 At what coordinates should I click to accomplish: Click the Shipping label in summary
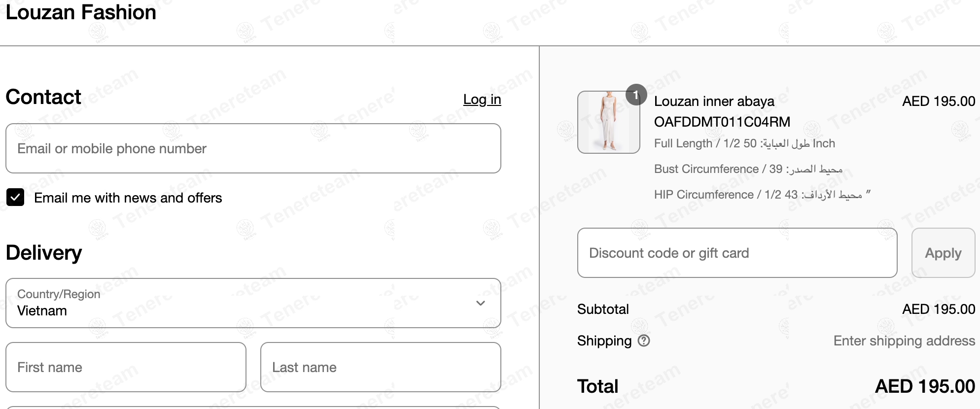(x=604, y=341)
